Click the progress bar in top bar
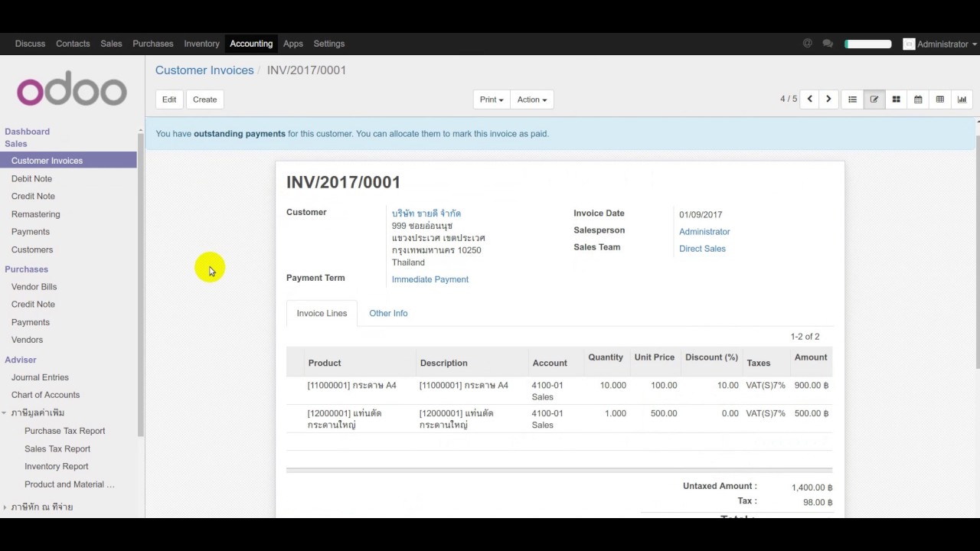 point(868,44)
